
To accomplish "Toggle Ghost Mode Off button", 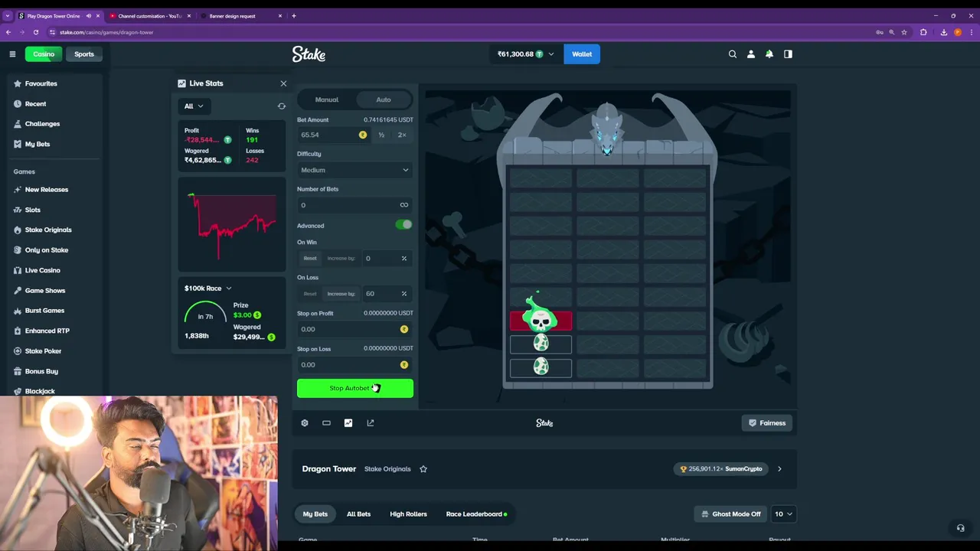I will tap(731, 514).
